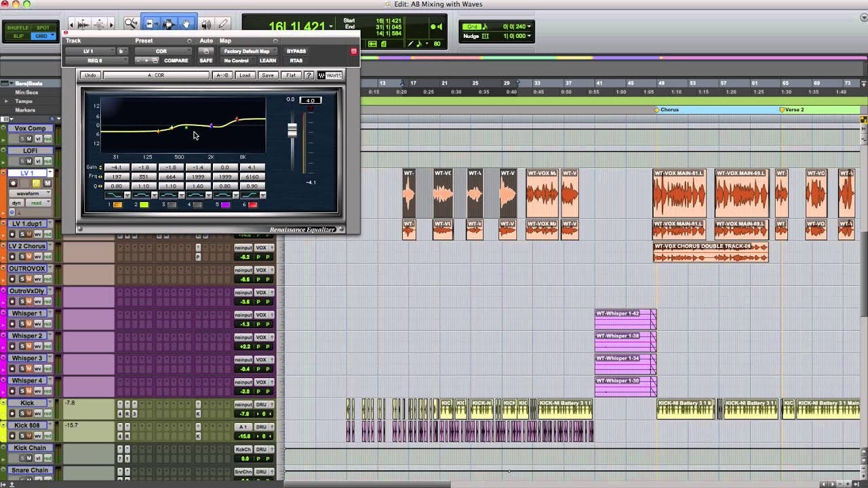The image size is (868, 488).
Task: Click the BYPASS button
Action: [x=296, y=51]
